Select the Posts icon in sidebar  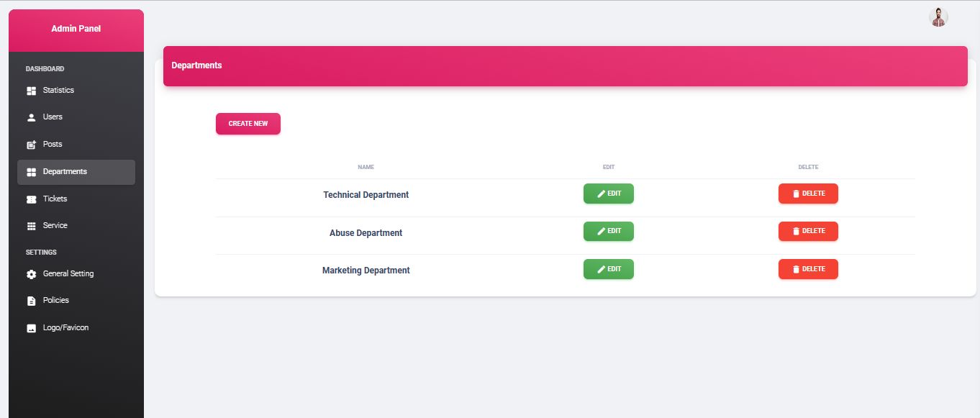tap(31, 145)
